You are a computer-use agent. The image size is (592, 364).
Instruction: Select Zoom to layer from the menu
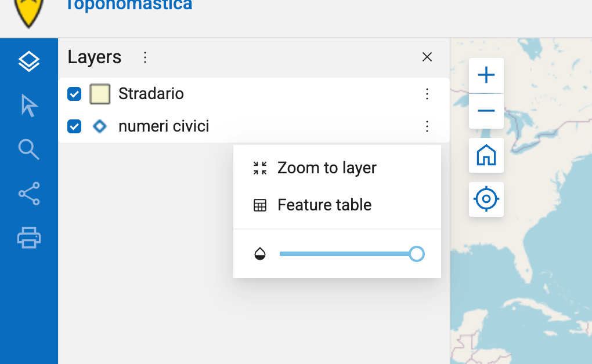[x=327, y=168]
